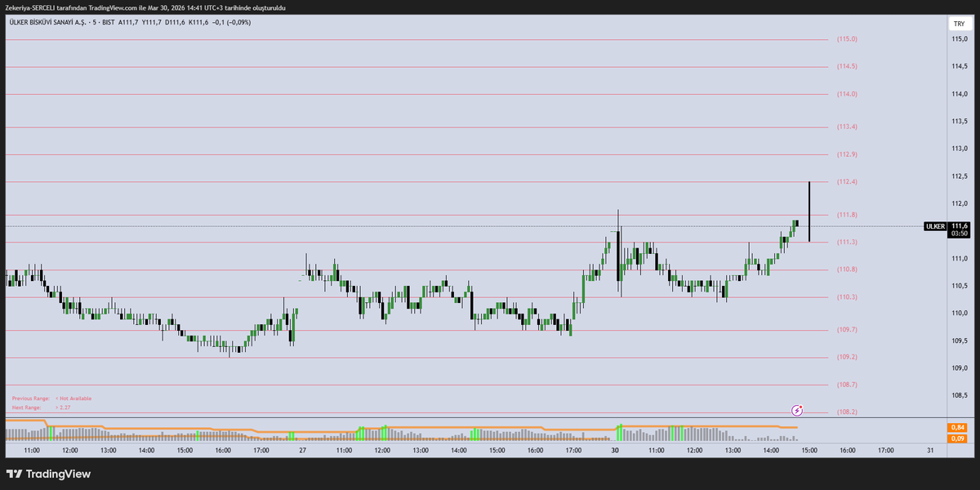980x490 pixels.
Task: Click the 111,6 current price label
Action: tap(958, 226)
